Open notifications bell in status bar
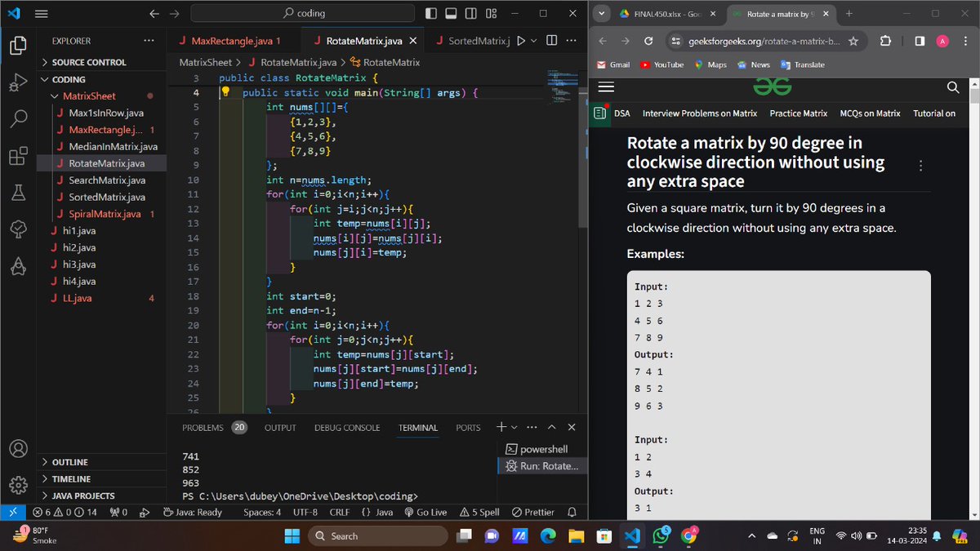This screenshot has width=980, height=551. 572,513
